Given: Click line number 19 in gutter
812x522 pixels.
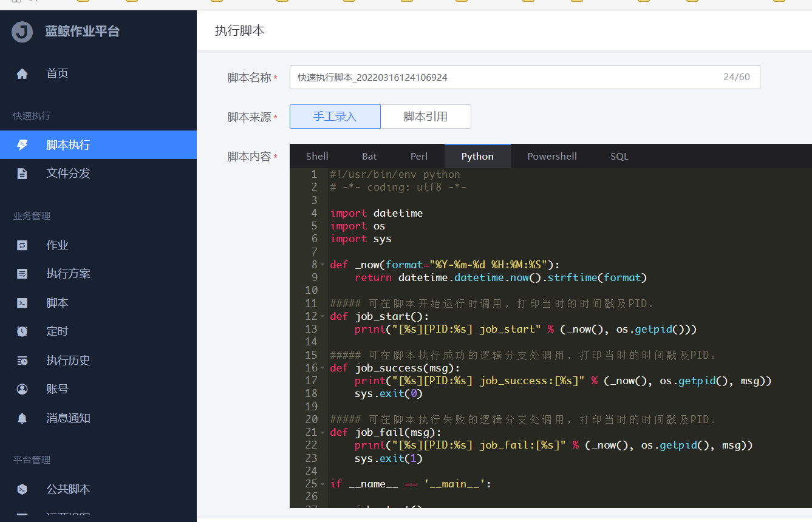Looking at the screenshot, I should (x=312, y=407).
